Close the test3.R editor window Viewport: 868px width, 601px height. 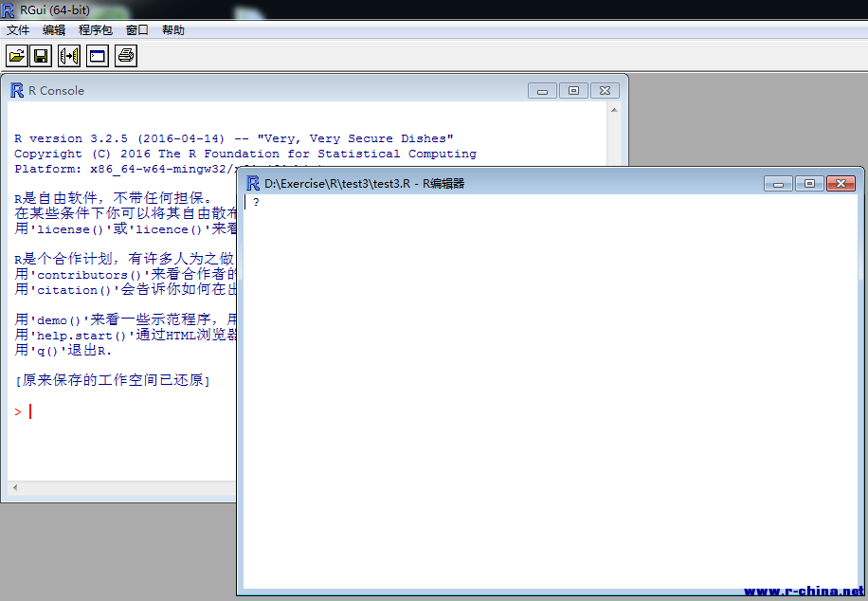click(x=841, y=183)
